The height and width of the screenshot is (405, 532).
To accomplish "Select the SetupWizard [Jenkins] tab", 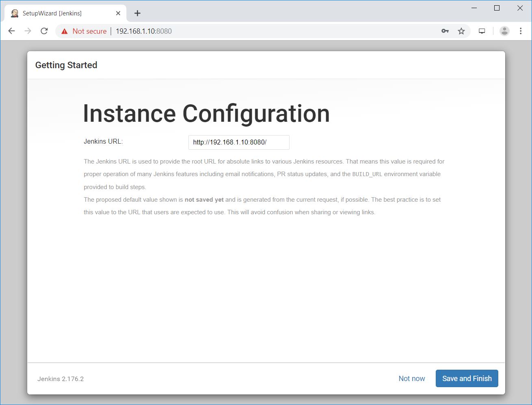I will coord(65,13).
